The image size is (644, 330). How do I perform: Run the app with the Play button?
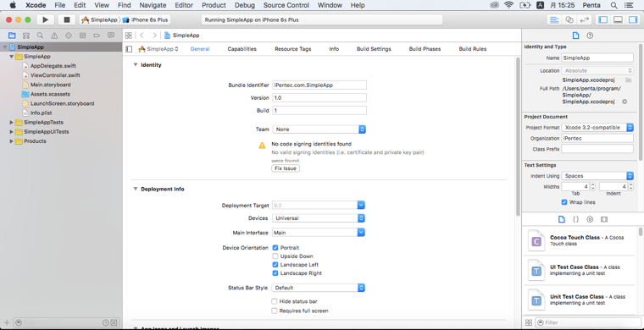[45, 19]
